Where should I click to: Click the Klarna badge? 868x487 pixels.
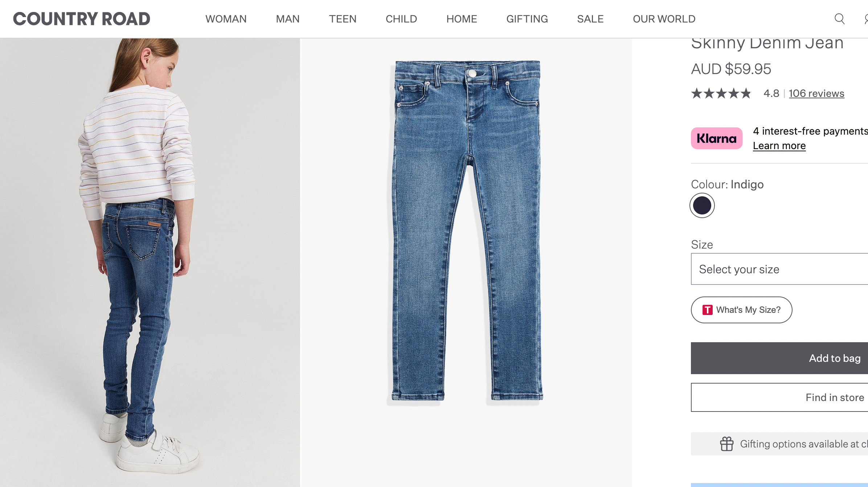click(x=717, y=138)
